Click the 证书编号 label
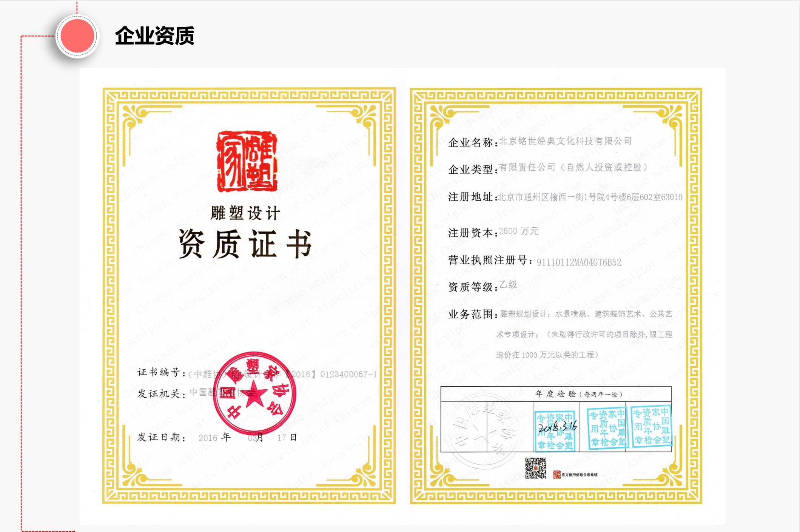This screenshot has height=532, width=800. (x=159, y=373)
